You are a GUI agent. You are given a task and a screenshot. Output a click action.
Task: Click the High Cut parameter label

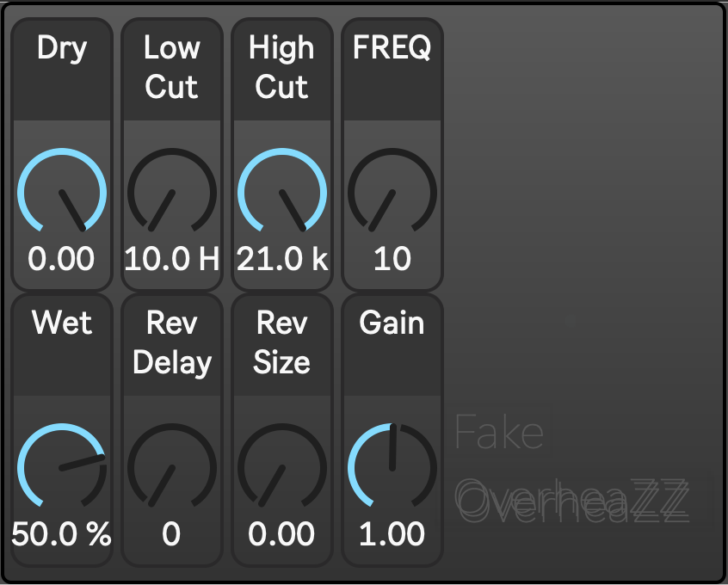281,67
